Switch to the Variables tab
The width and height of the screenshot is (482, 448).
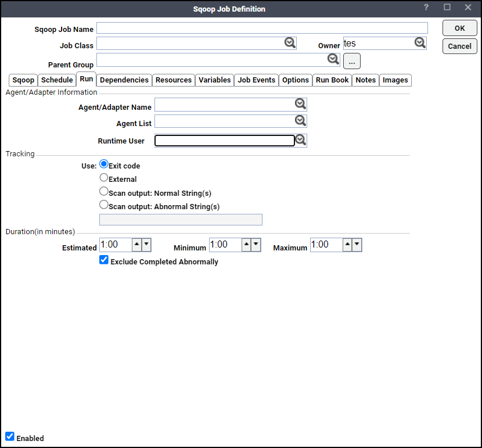[214, 80]
